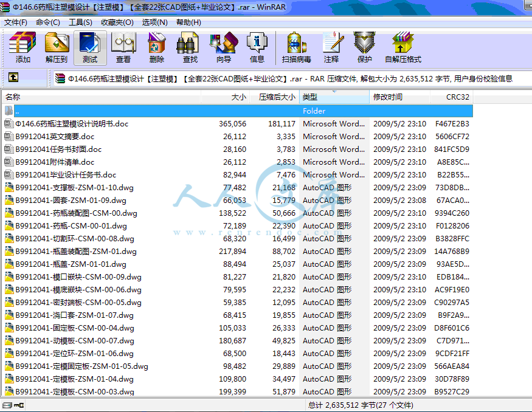This screenshot has width=532, height=412.
Task: Sort by the CRC32 column header
Action: coord(452,97)
